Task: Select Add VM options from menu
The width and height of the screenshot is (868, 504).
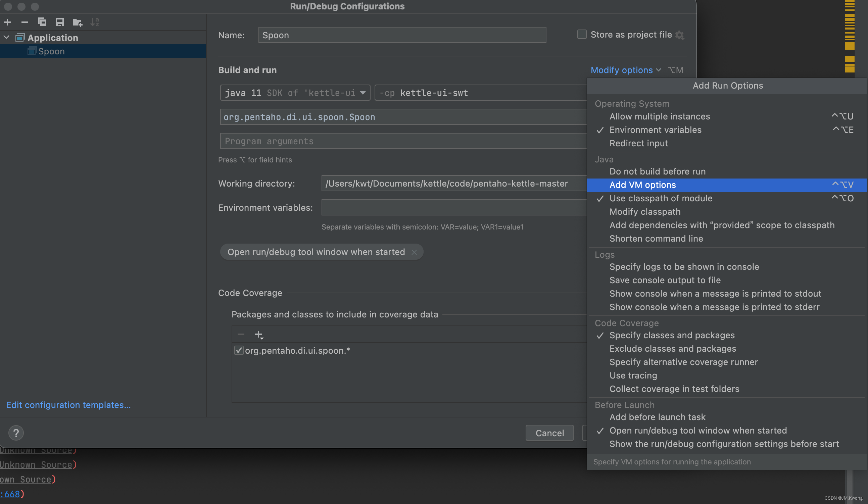Action: click(x=642, y=185)
